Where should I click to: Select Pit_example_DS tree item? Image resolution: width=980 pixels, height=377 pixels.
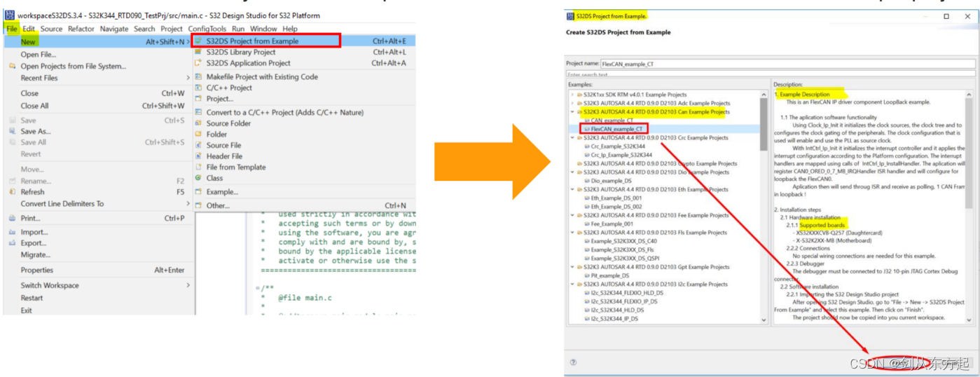(612, 275)
